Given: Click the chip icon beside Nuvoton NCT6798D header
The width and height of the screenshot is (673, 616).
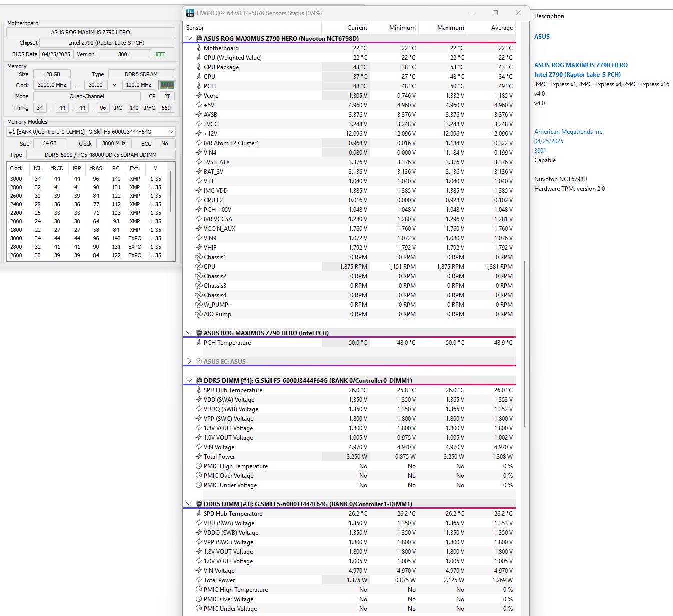Looking at the screenshot, I should pyautogui.click(x=199, y=38).
